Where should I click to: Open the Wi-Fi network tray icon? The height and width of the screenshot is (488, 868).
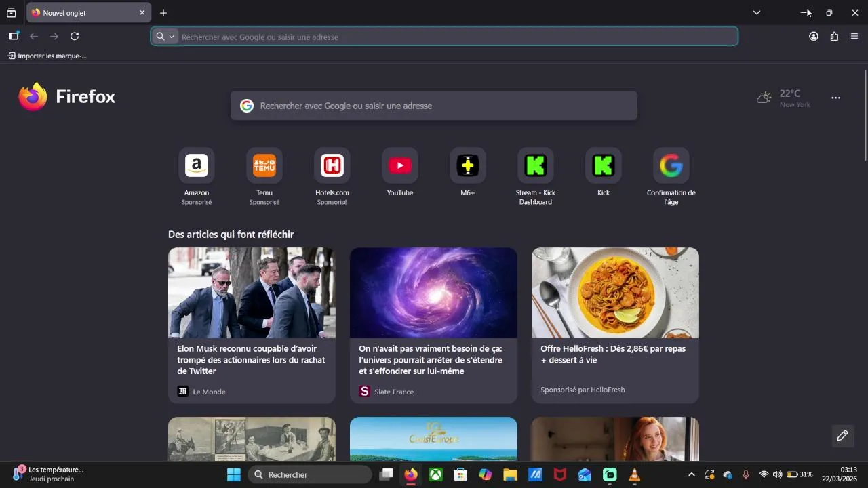pos(764,474)
